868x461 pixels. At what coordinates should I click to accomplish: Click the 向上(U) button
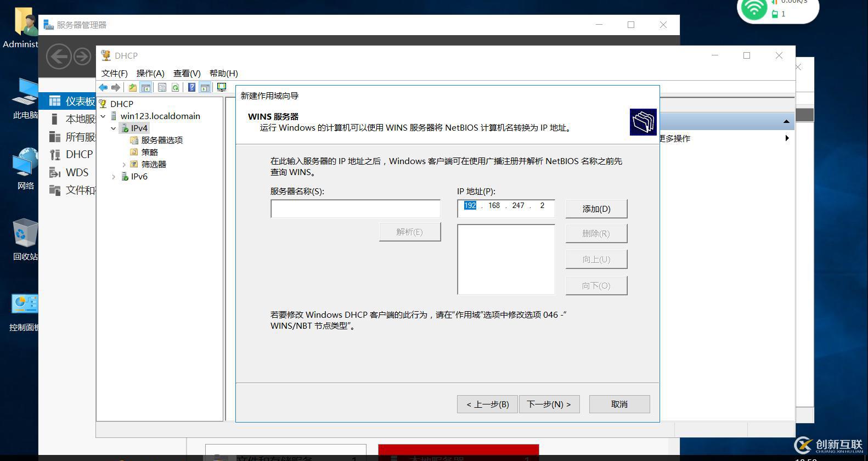click(596, 259)
